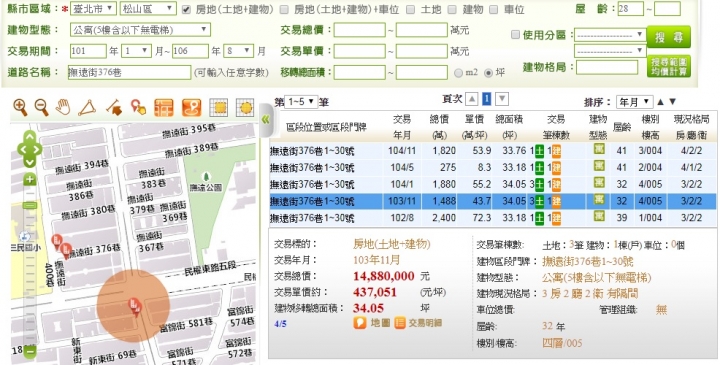Sort descending with the down triangle
The height and width of the screenshot is (365, 720).
pos(673,102)
